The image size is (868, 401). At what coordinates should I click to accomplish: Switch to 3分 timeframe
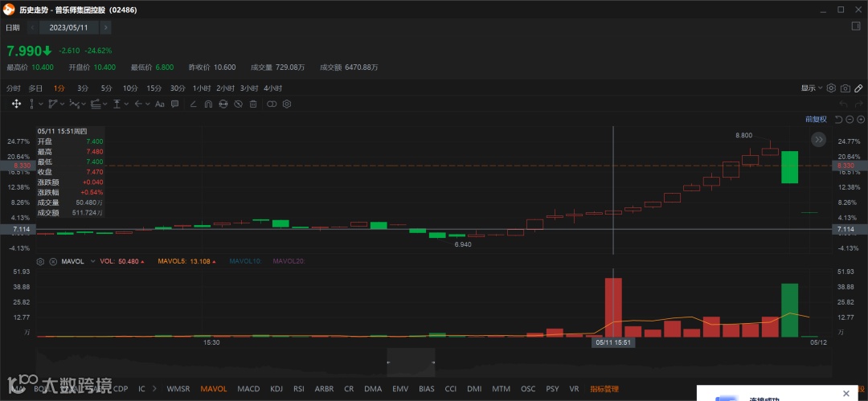pyautogui.click(x=83, y=88)
